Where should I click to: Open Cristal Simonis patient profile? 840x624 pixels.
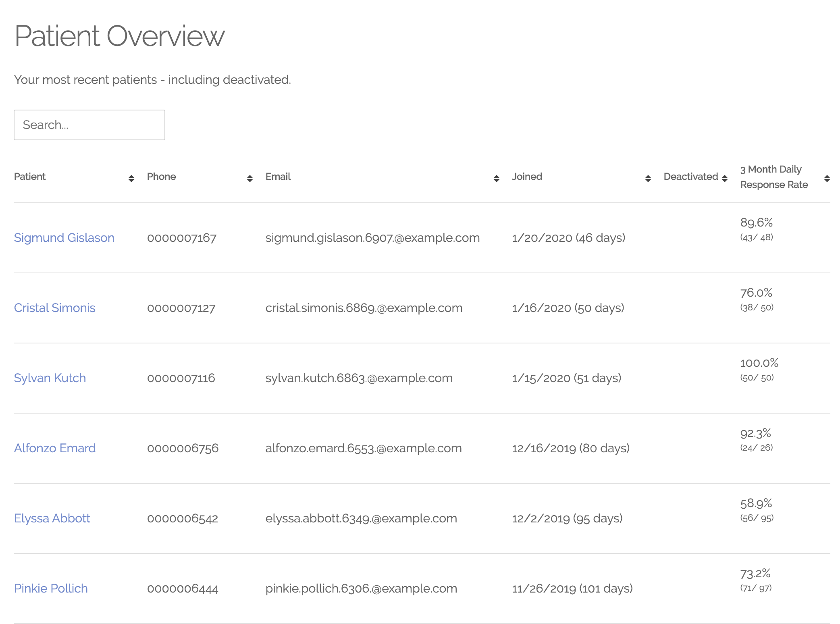pos(55,308)
